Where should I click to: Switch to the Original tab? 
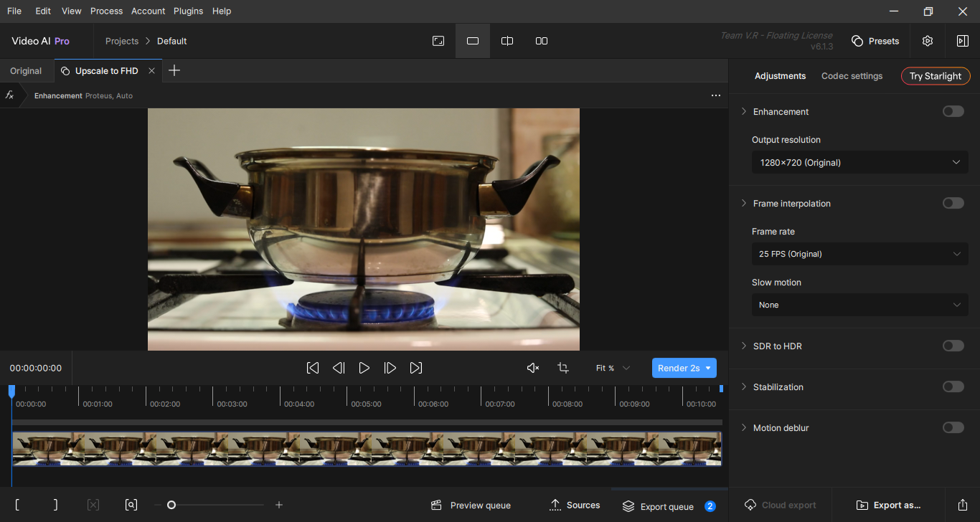click(25, 70)
